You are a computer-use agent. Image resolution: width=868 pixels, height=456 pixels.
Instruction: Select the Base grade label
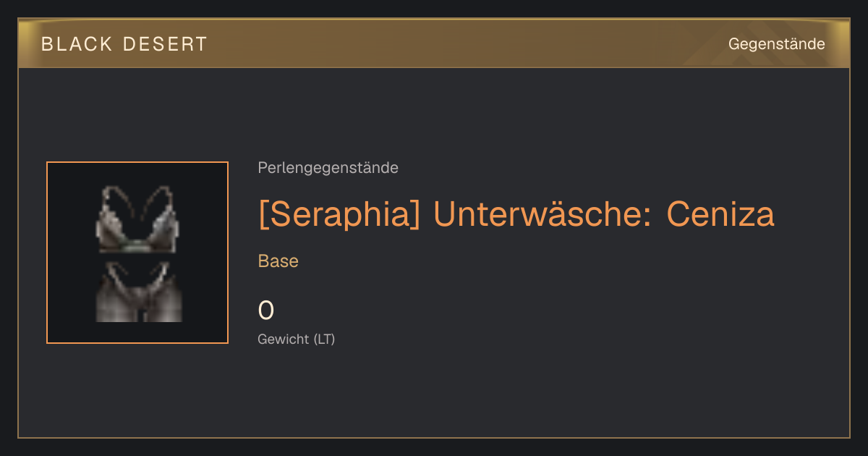278,261
